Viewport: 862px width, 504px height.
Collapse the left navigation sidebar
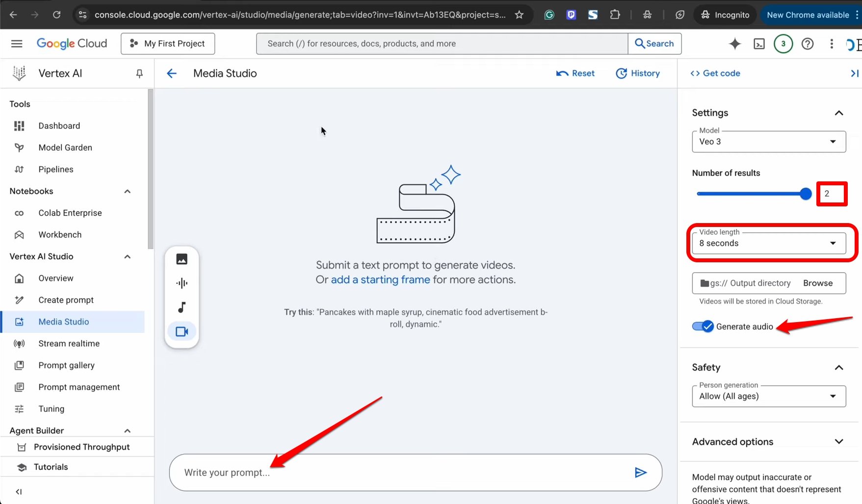[x=19, y=492]
